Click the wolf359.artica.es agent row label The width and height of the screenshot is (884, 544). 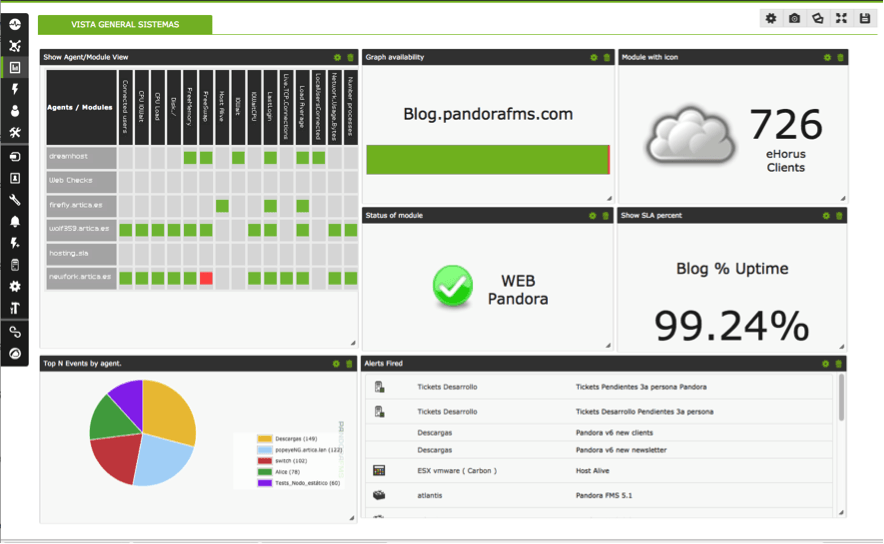click(81, 229)
